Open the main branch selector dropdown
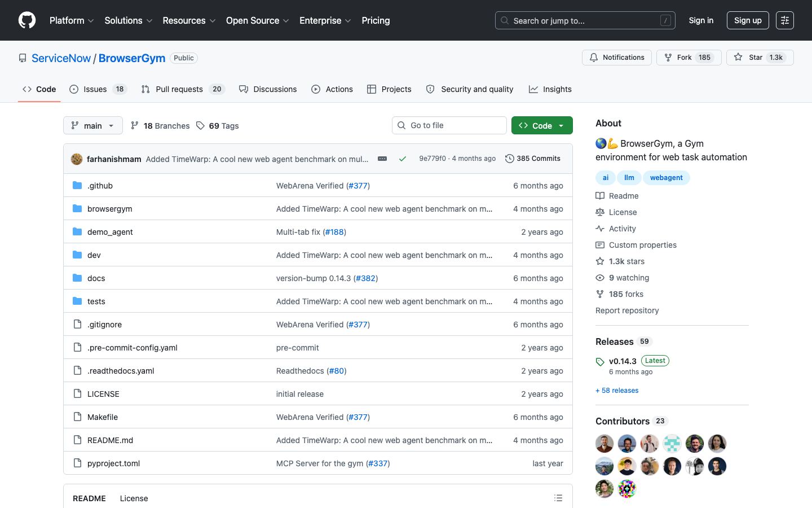The width and height of the screenshot is (812, 508). (92, 125)
